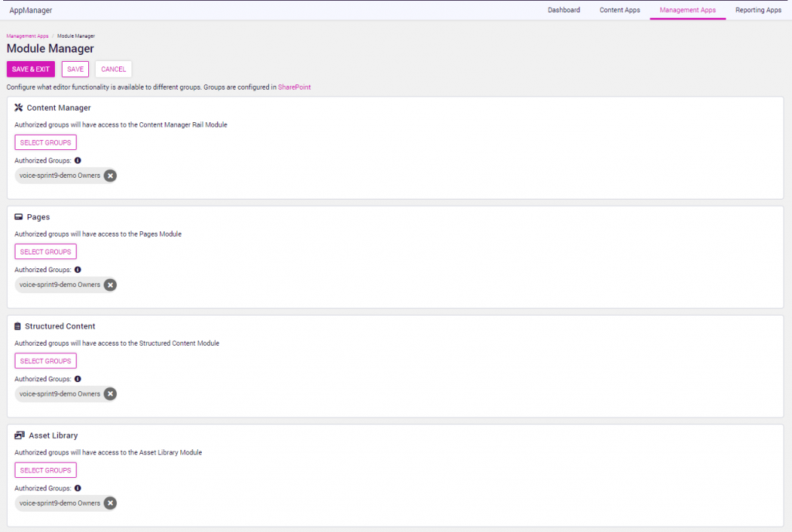Open the SharePoint link
Viewport: 792px width, 532px height.
[294, 87]
